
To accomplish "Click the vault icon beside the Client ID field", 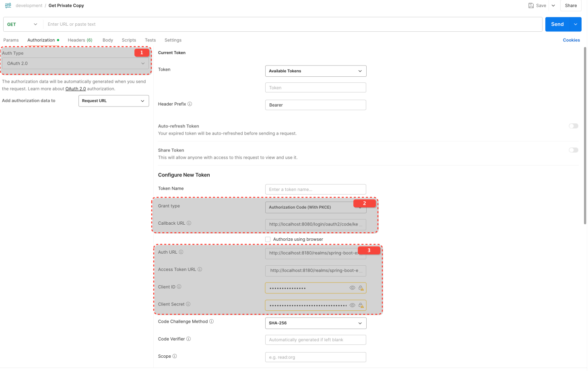I will [x=361, y=288].
